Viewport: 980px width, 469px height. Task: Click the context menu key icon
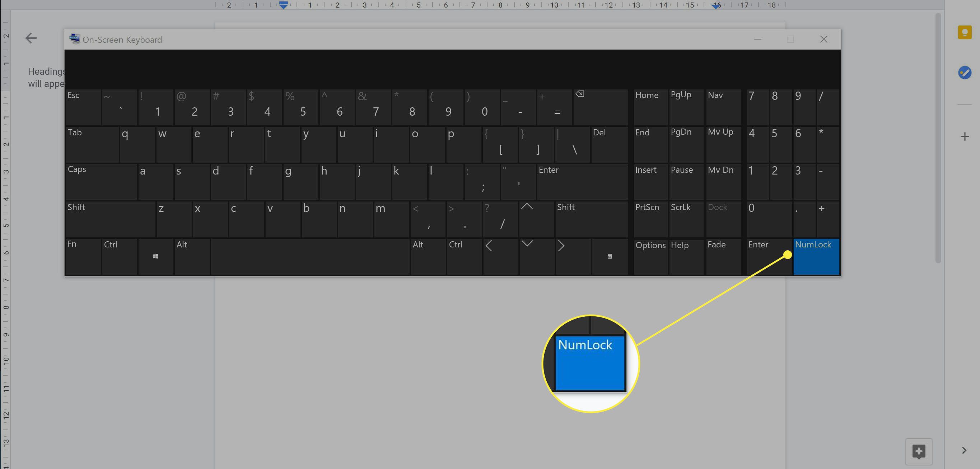pos(610,256)
